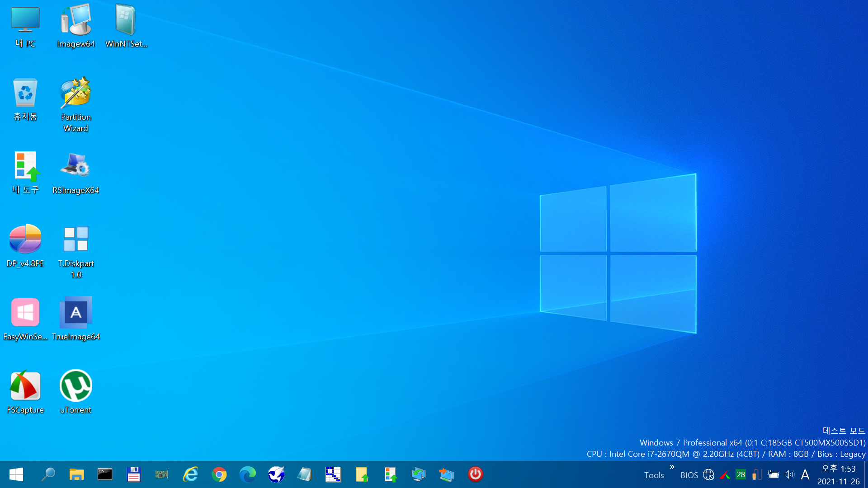Click the 내 도구 icon in the taskbar
This screenshot has height=488, width=868.
(390, 474)
